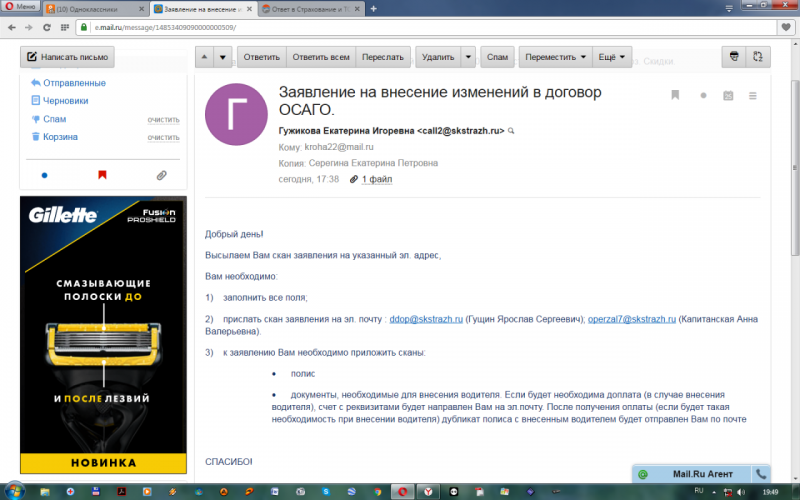Image resolution: width=800 pixels, height=500 pixels.
Task: Print the message via printer icon
Action: pyautogui.click(x=734, y=57)
